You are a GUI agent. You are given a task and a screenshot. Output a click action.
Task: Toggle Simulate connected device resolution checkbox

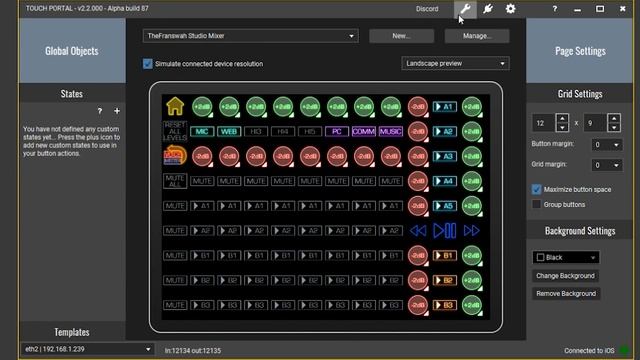[x=148, y=64]
